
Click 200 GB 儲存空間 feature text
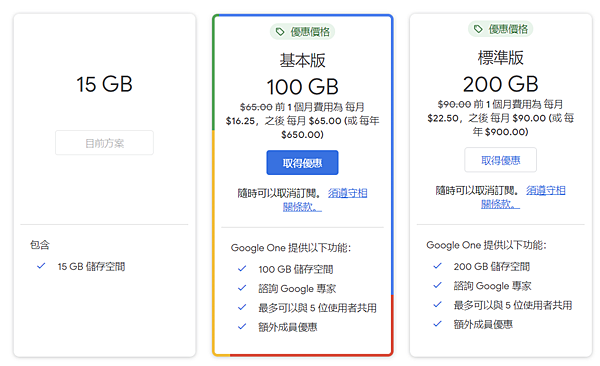(x=492, y=266)
